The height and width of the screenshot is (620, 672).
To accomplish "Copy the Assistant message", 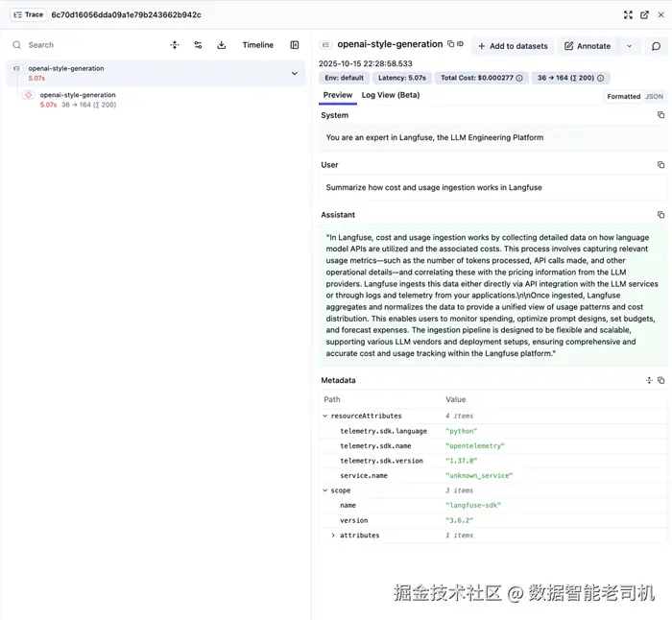I will [x=660, y=215].
